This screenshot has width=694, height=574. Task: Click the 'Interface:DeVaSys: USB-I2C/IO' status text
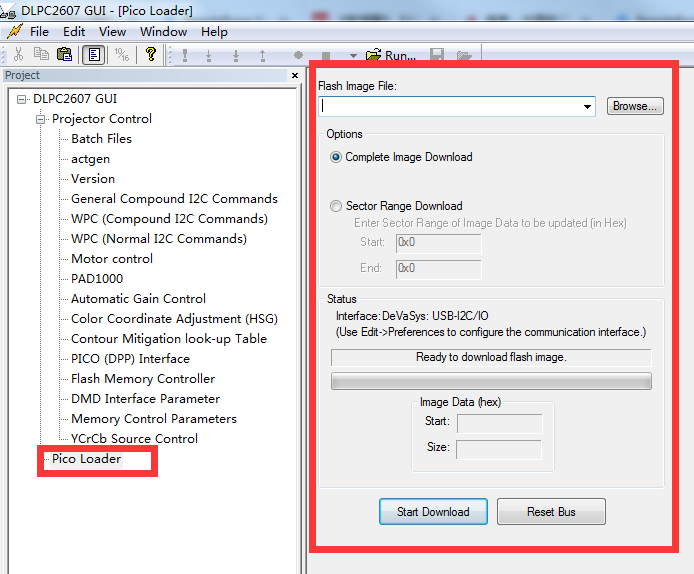tap(412, 316)
